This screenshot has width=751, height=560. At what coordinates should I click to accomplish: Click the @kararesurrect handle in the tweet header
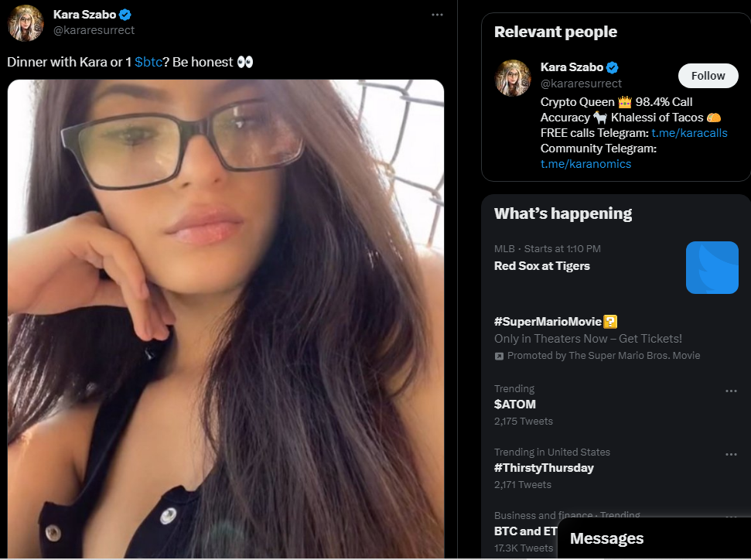point(94,30)
